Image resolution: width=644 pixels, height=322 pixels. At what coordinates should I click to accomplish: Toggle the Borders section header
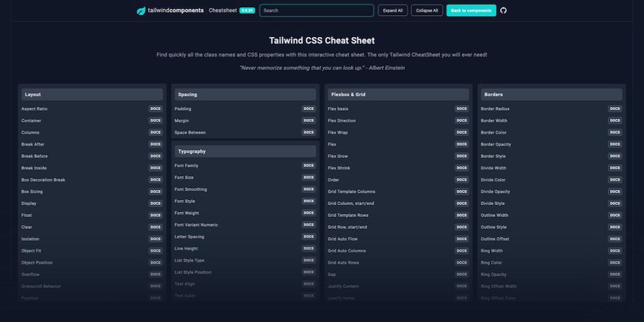click(x=552, y=94)
